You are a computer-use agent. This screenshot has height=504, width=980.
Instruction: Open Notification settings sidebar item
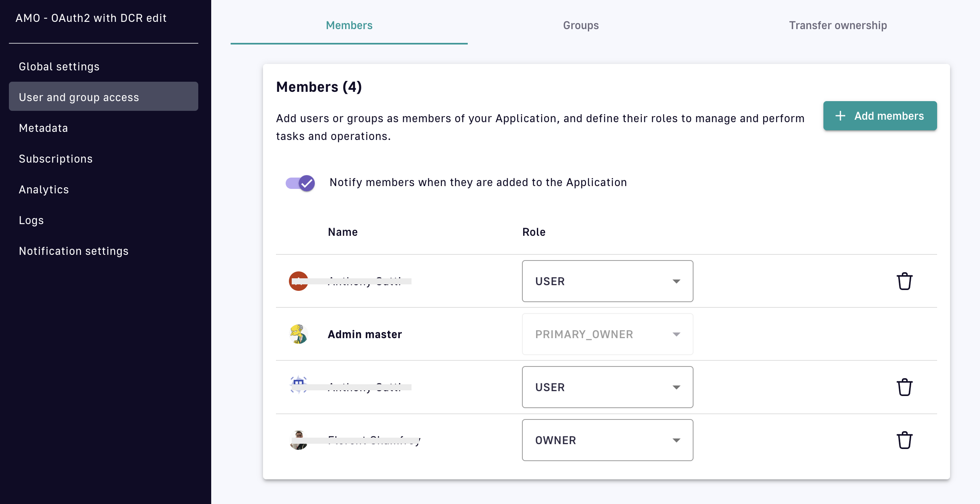coord(74,251)
